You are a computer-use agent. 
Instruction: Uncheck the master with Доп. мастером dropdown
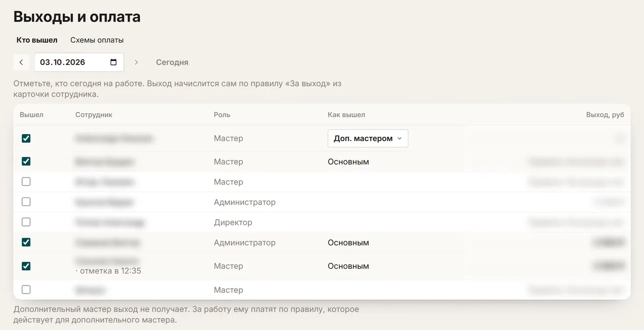tap(26, 138)
